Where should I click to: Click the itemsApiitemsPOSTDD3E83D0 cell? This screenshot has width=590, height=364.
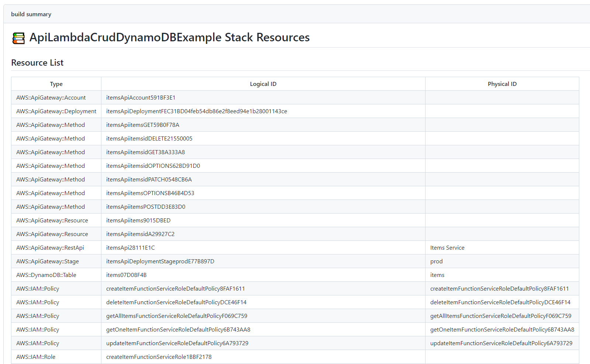(263, 207)
